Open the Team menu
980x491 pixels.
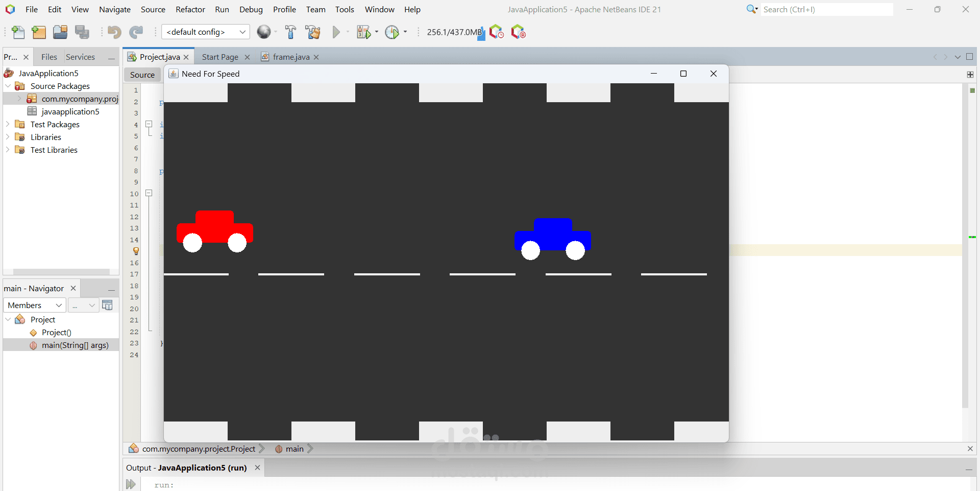316,9
